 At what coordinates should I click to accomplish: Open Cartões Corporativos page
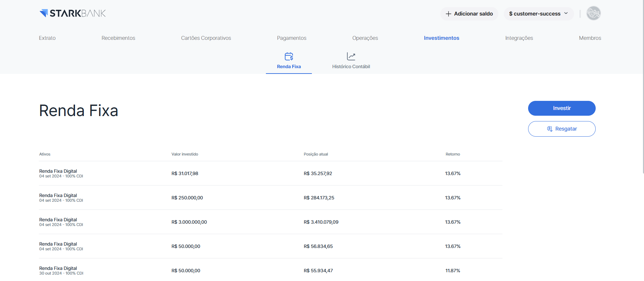206,38
